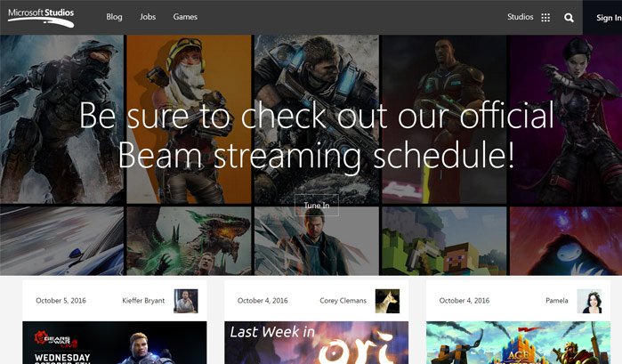Click the Minecraft tile in hero banner
The height and width of the screenshot is (364, 622).
pyautogui.click(x=443, y=242)
